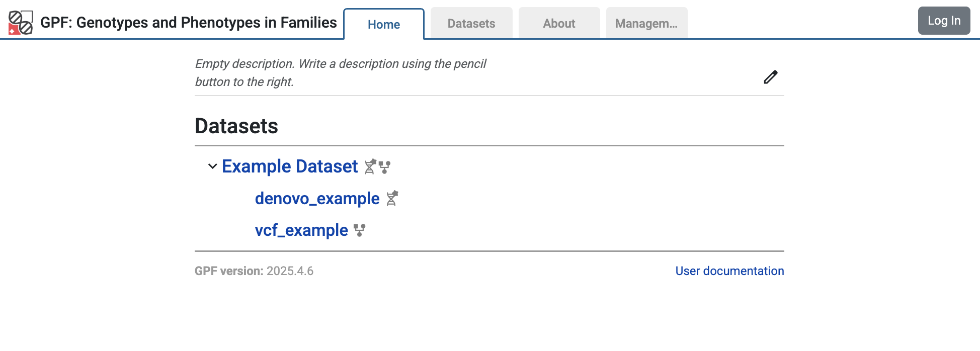
Task: Click the pencil icon to edit the description
Action: pos(770,77)
